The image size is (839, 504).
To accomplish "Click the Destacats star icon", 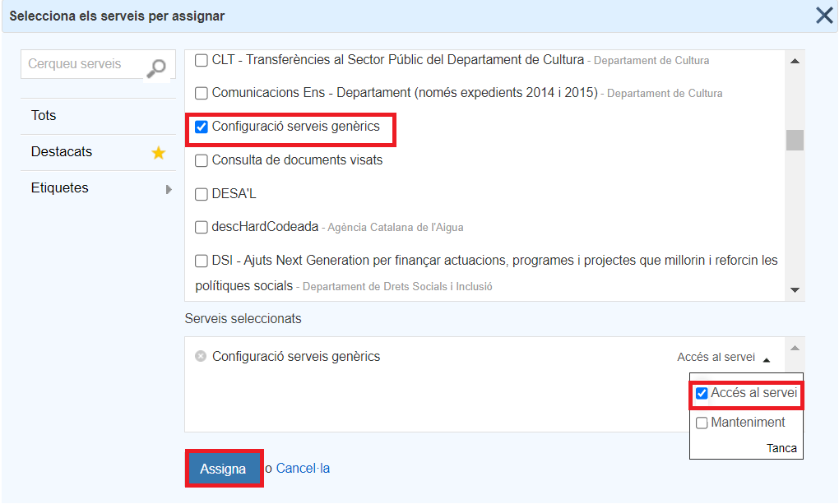I will (x=159, y=153).
